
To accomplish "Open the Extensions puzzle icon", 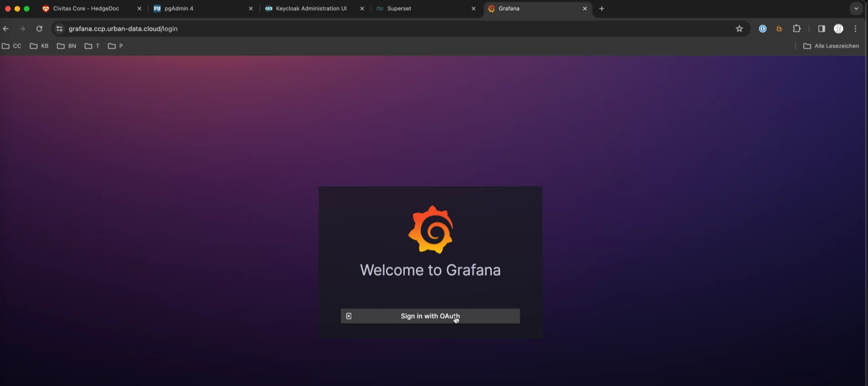I will [797, 29].
